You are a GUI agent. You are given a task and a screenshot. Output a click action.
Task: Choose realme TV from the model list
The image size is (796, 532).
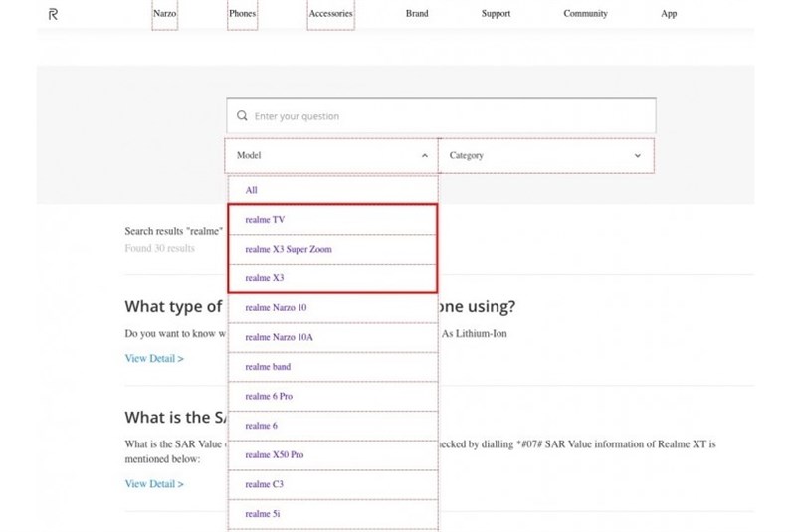click(265, 220)
